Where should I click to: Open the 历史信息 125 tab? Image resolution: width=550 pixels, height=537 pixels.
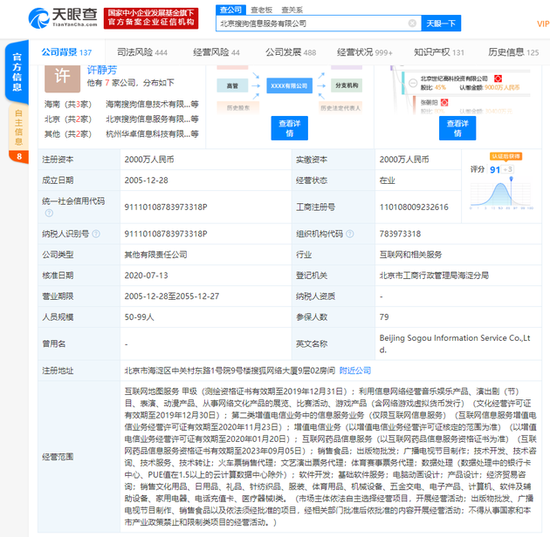coord(513,52)
